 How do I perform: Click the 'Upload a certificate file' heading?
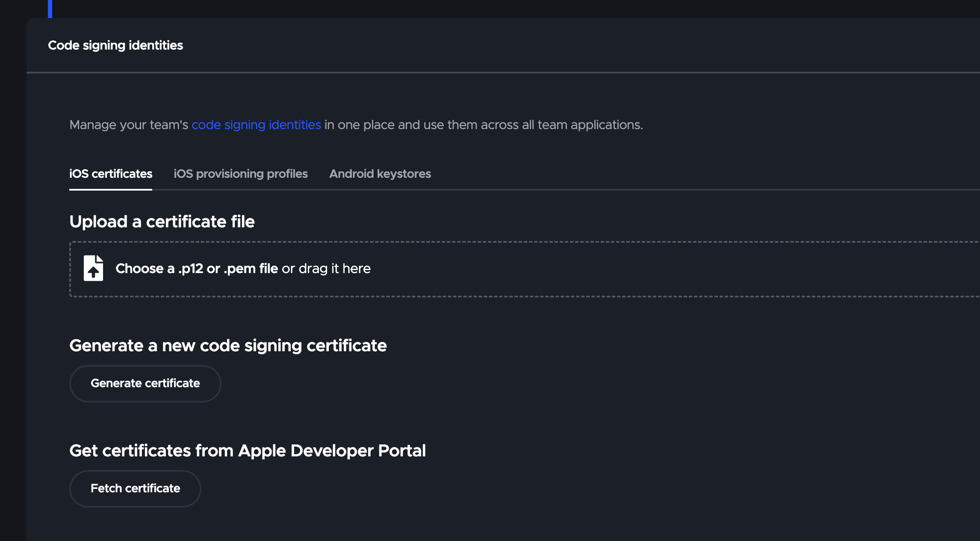tap(162, 222)
